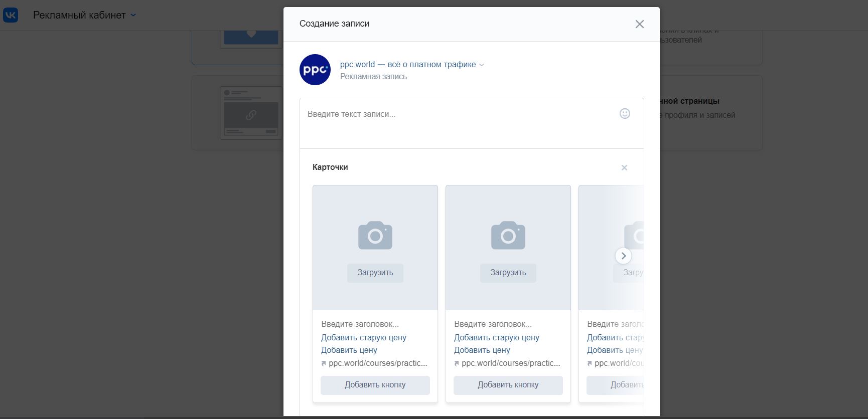Screen dimensions: 868x419
Task: Click Добавить старую цену on the first card
Action: point(364,337)
